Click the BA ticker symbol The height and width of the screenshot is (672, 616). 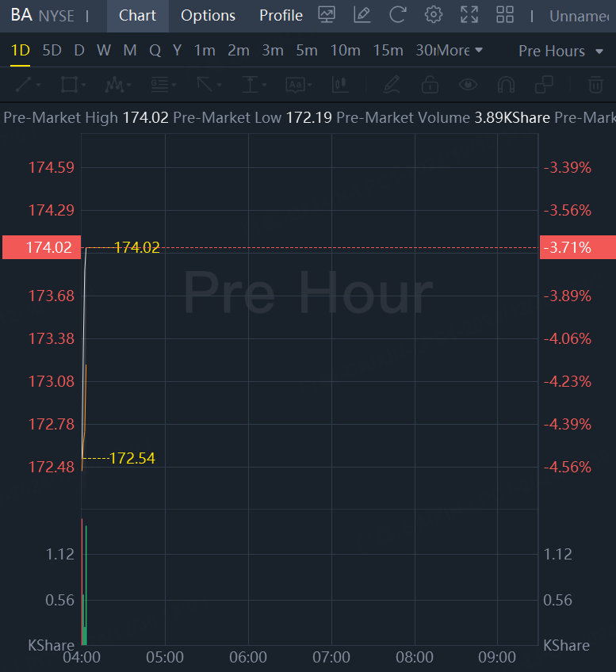click(x=21, y=15)
